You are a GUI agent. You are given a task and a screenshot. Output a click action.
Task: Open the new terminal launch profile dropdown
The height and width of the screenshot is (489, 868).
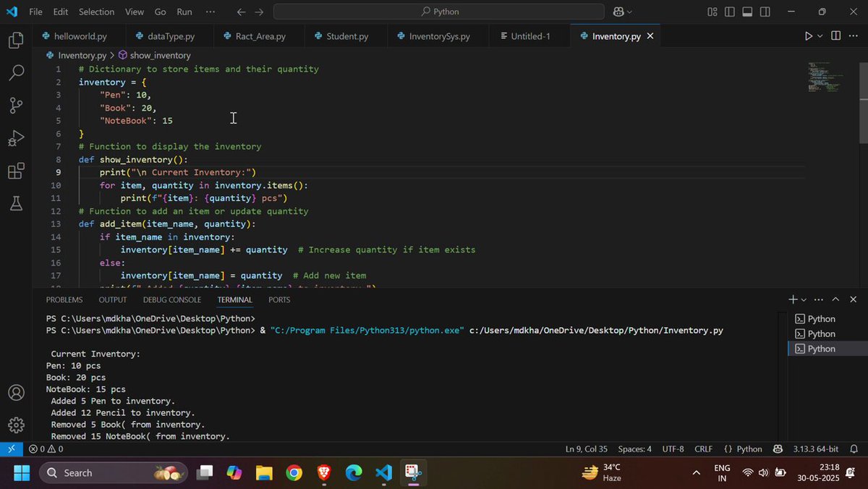804,299
